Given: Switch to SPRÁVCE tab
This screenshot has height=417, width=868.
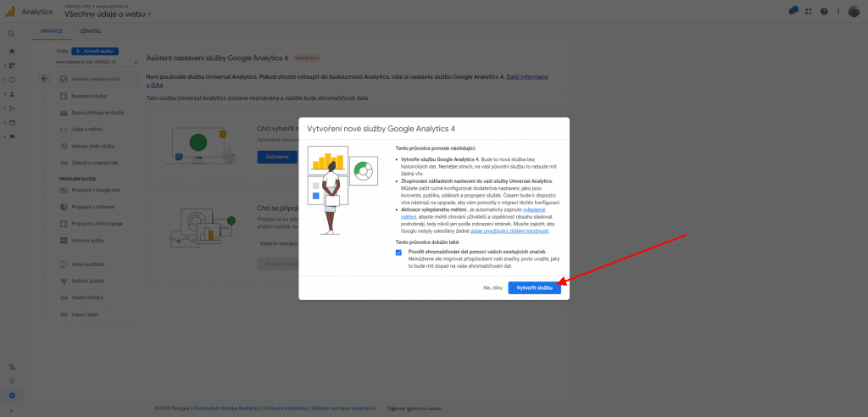Looking at the screenshot, I should tap(52, 31).
